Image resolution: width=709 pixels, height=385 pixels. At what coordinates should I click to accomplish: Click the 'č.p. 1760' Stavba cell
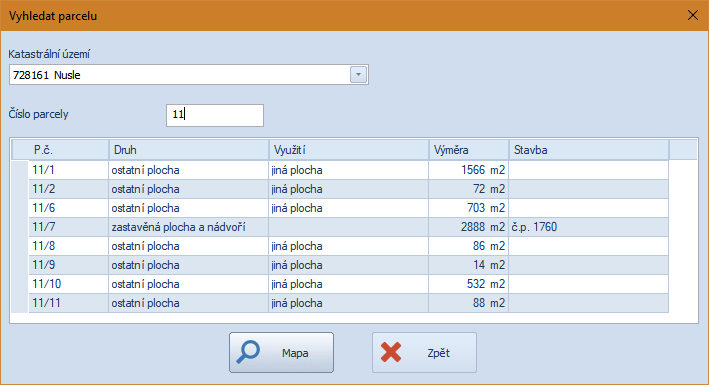tap(589, 227)
